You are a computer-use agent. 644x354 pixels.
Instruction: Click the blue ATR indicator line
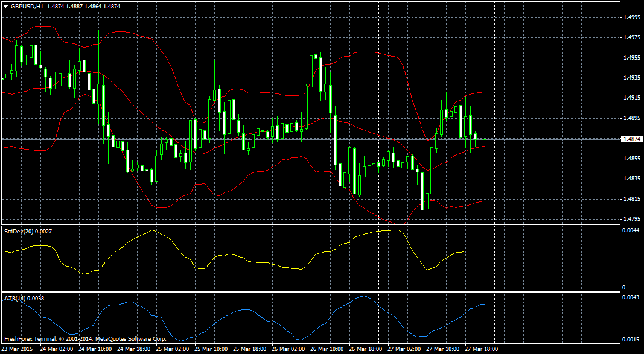pyautogui.click(x=241, y=310)
